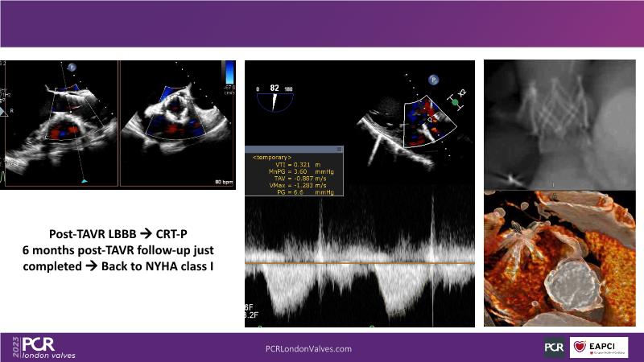The width and height of the screenshot is (644, 362).
Task: Select the 3D CT reconstruction image
Action: 558,257
